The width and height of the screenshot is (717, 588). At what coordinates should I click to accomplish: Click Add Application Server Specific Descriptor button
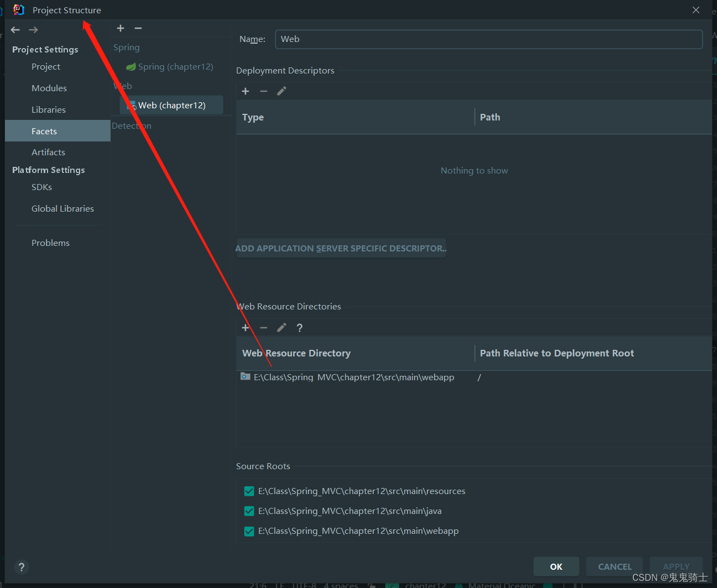(341, 249)
